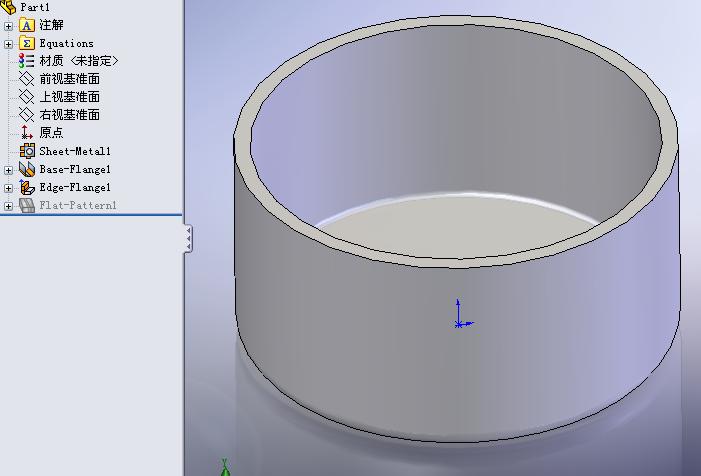The width and height of the screenshot is (701, 476).
Task: Click the Base-Flange1 feature icon
Action: coord(27,169)
